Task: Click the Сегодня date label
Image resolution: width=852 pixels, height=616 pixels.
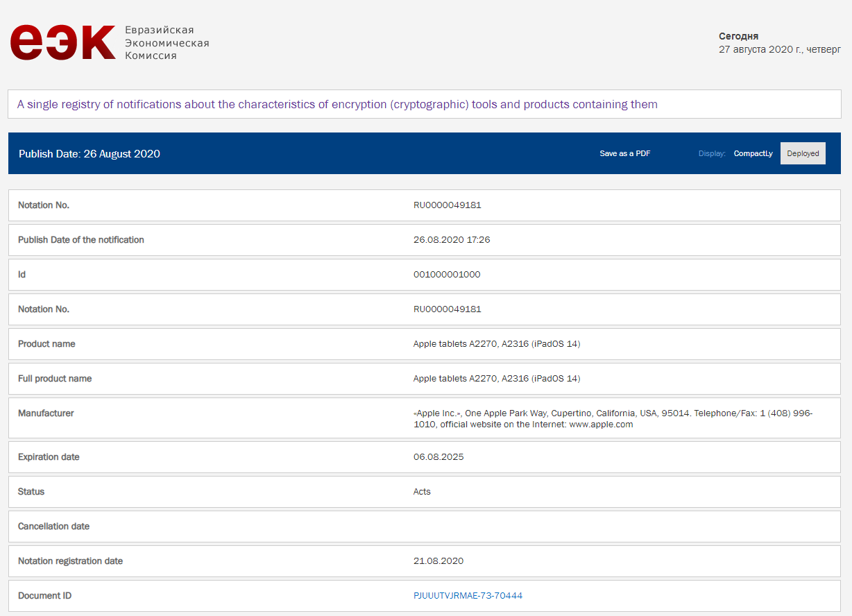Action: [x=738, y=36]
